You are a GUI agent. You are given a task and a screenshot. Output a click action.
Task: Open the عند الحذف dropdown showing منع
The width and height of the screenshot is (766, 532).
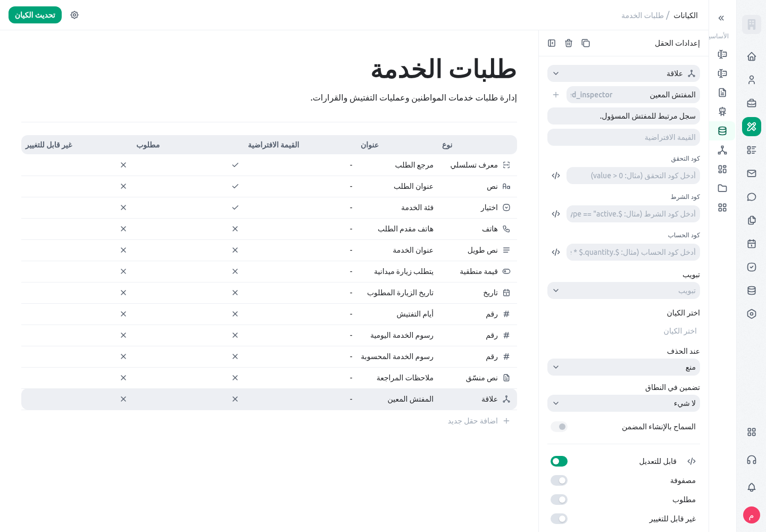coord(623,367)
